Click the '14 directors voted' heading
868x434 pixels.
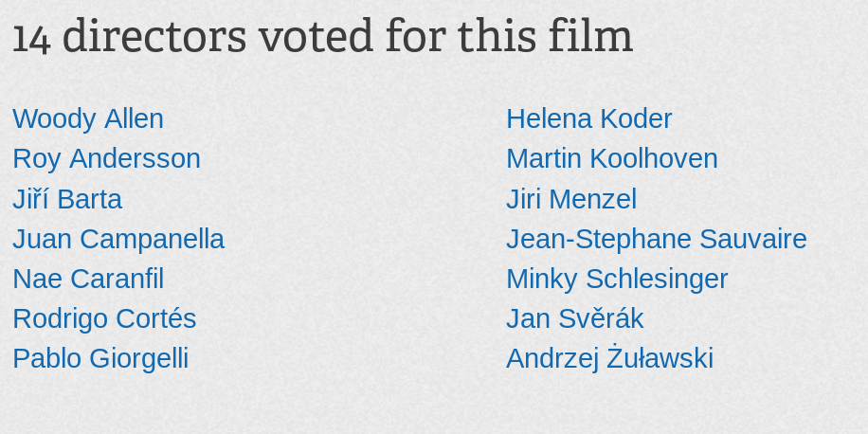tap(323, 37)
